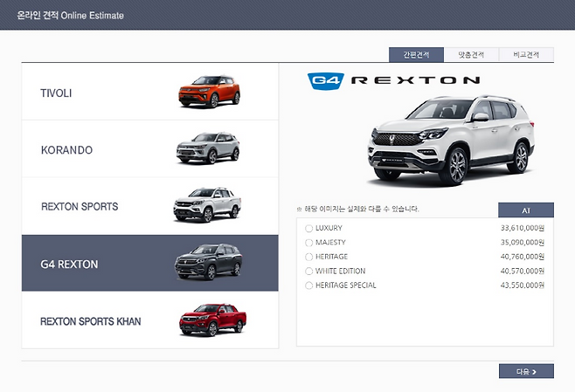Click the 33,610,000원 price
575x392 pixels.
click(x=523, y=228)
